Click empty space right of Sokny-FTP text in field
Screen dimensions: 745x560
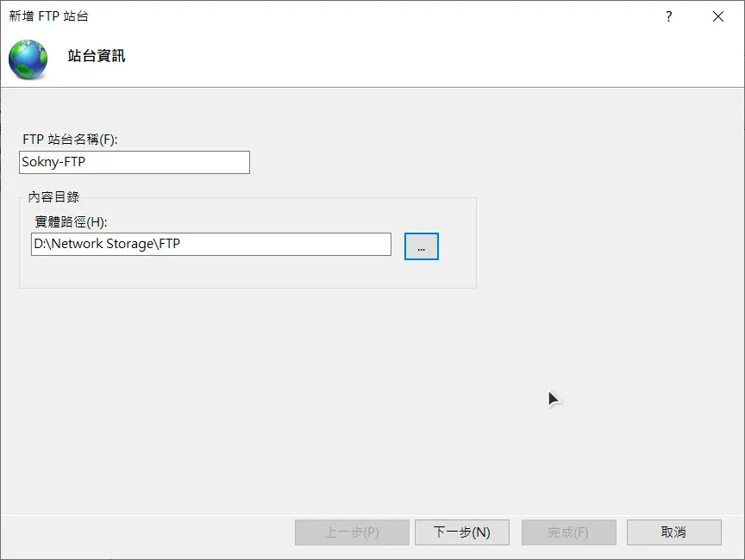tap(172, 162)
